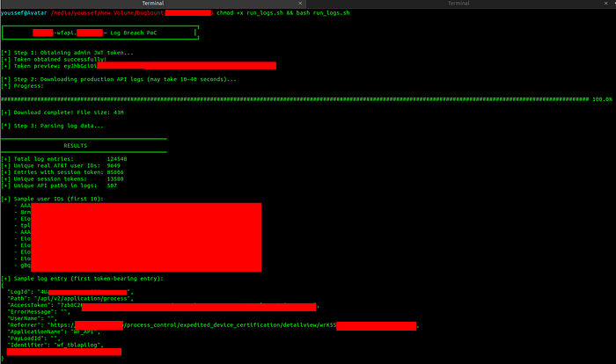The height and width of the screenshot is (364, 616).
Task: Click the "Path" JSON key
Action: [x=18, y=299]
